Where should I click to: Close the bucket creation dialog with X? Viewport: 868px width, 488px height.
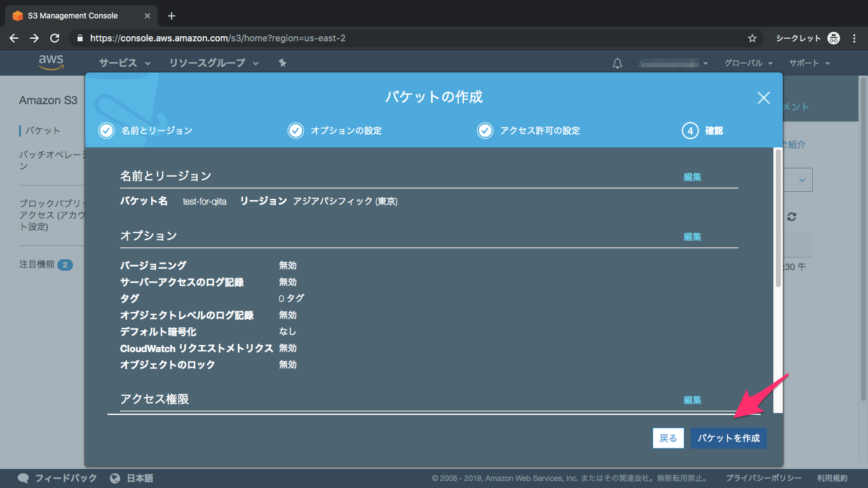click(764, 97)
